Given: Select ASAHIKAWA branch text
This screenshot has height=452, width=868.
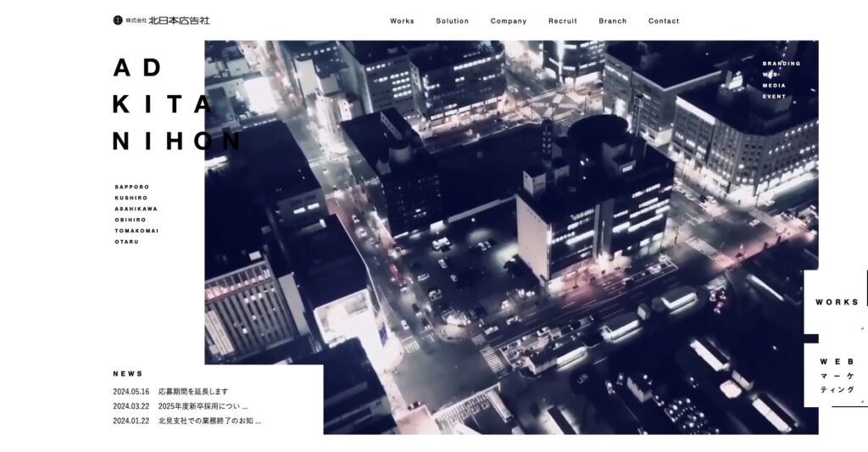Looking at the screenshot, I should 136,209.
